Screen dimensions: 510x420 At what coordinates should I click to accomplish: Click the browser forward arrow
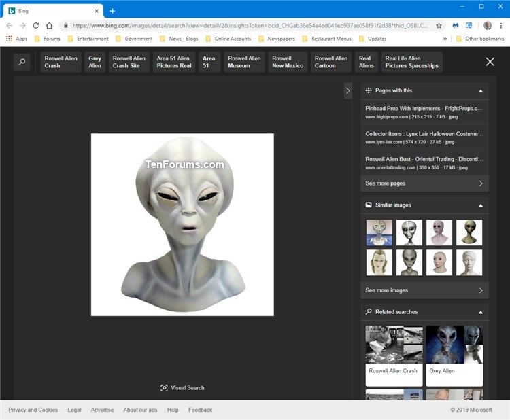coord(22,25)
